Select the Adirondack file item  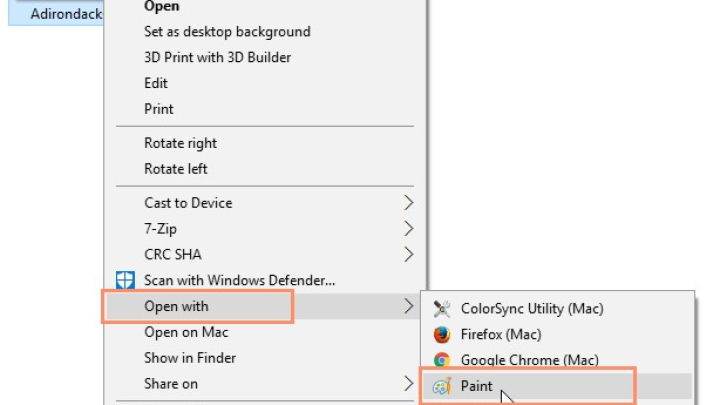56,14
